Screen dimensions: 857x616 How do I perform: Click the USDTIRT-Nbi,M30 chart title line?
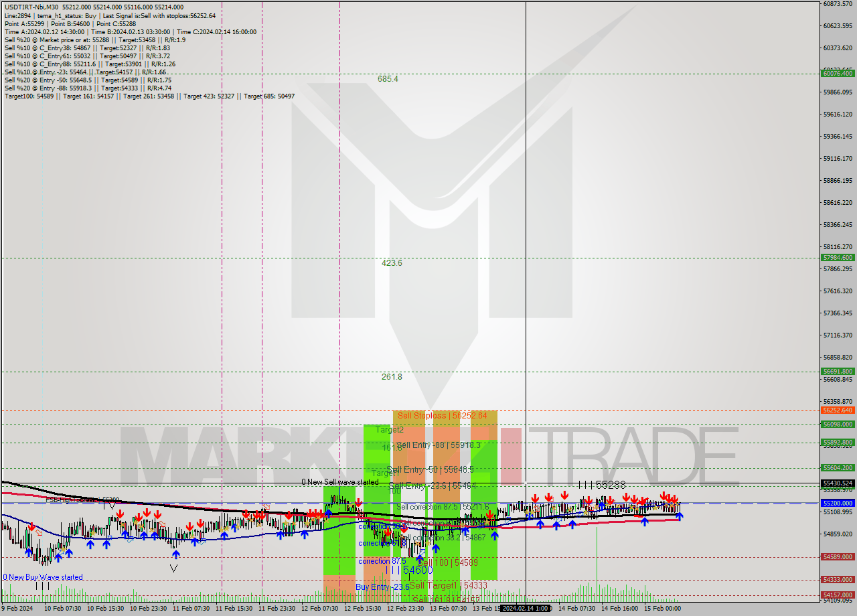tap(94, 7)
